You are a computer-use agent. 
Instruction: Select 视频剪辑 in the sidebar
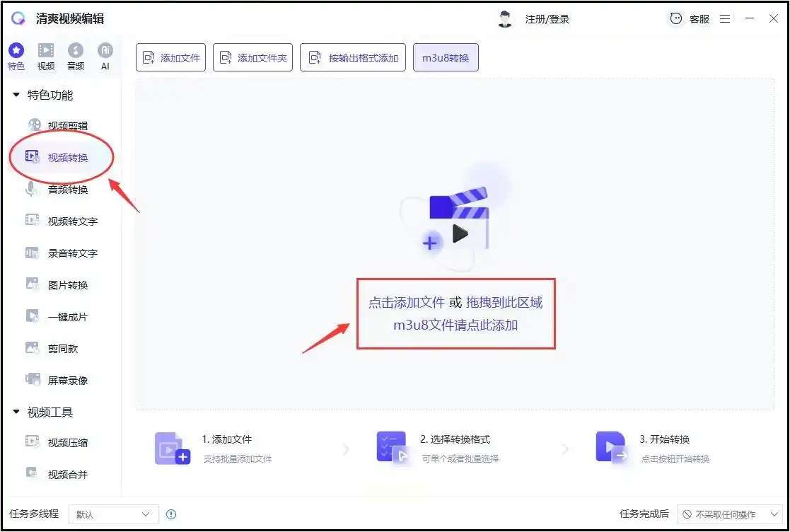click(68, 125)
